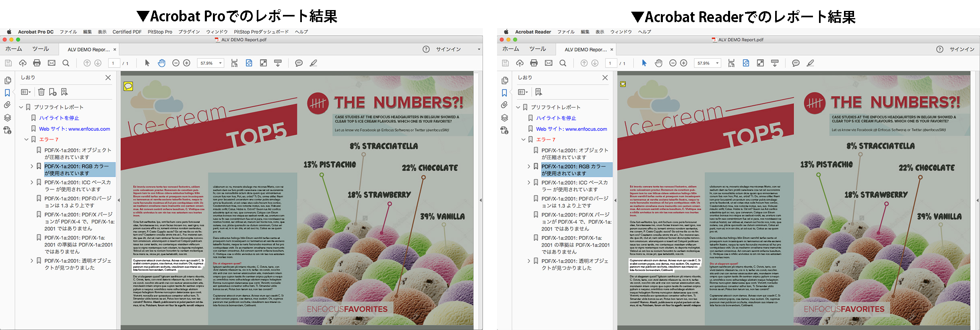Zoom out with minus icon in Acrobat Pro
Image resolution: width=980 pixels, height=330 pixels.
(x=175, y=63)
